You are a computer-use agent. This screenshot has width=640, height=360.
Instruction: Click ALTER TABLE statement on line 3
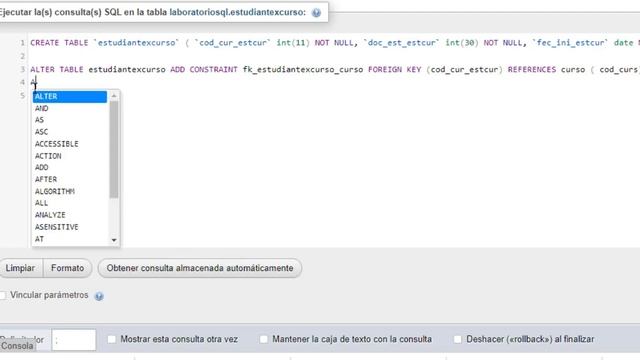[x=335, y=69]
